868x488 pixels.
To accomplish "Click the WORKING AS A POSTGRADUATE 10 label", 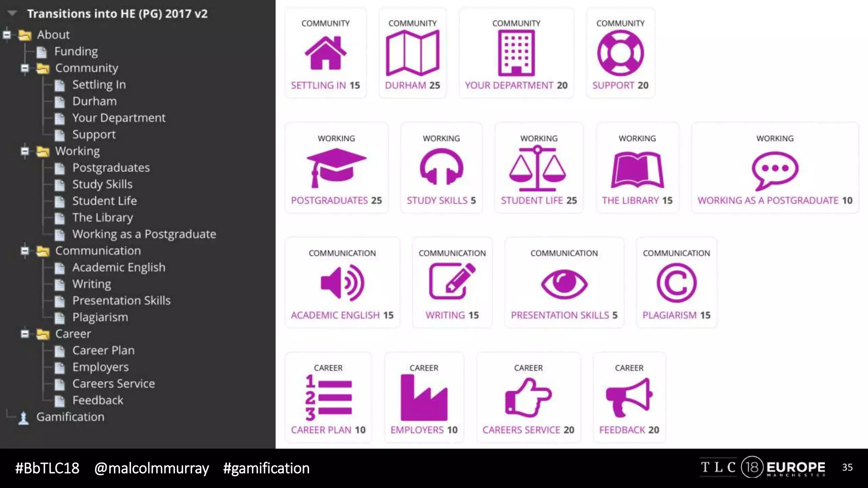I will click(775, 200).
